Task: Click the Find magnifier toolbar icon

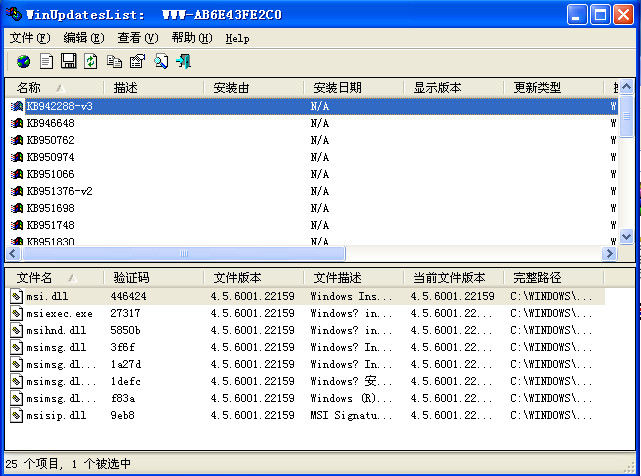Action: coord(161,62)
